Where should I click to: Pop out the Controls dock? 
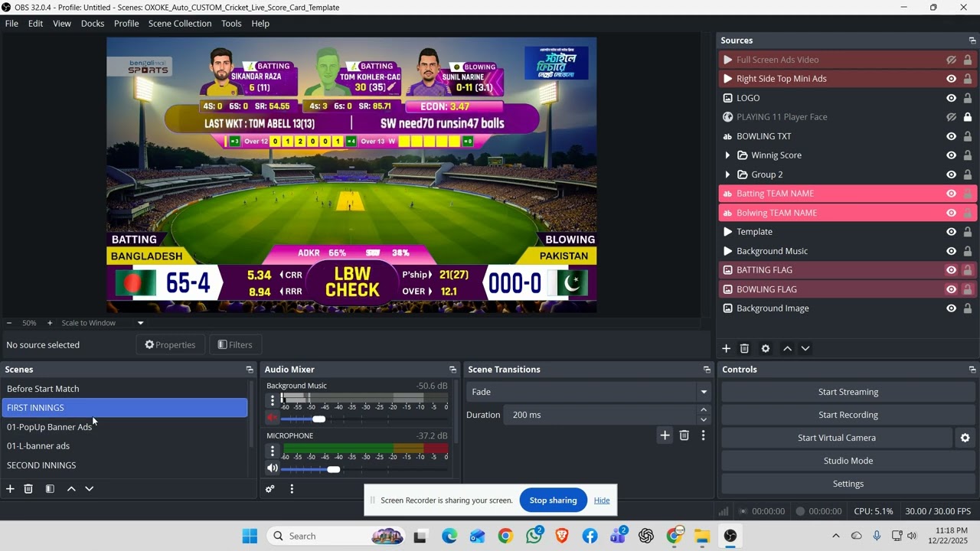[x=972, y=370]
